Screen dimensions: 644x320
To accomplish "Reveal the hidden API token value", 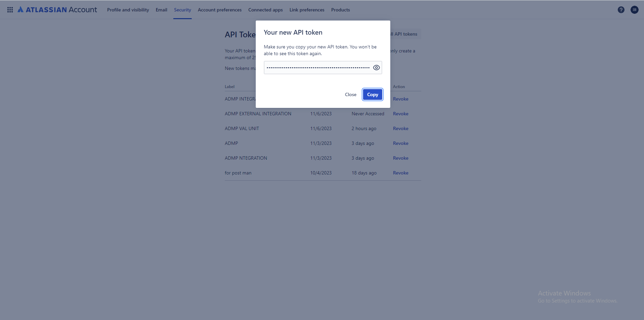I will (376, 67).
